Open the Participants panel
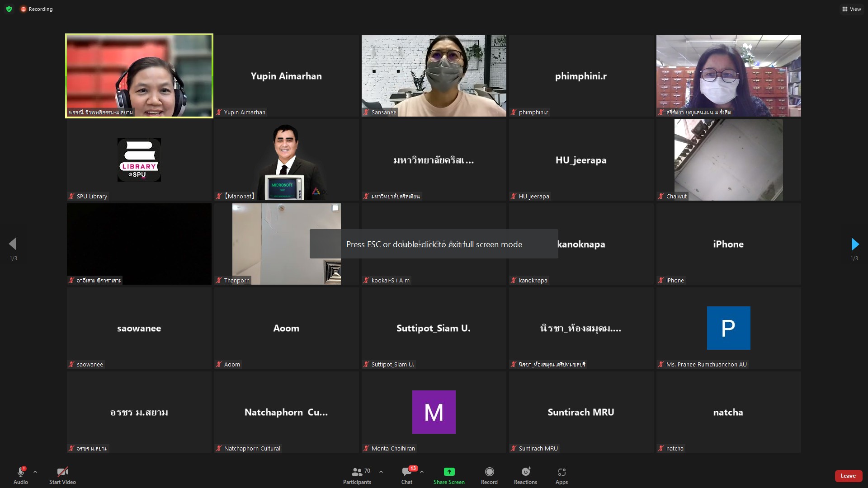The image size is (868, 488). [x=357, y=472]
